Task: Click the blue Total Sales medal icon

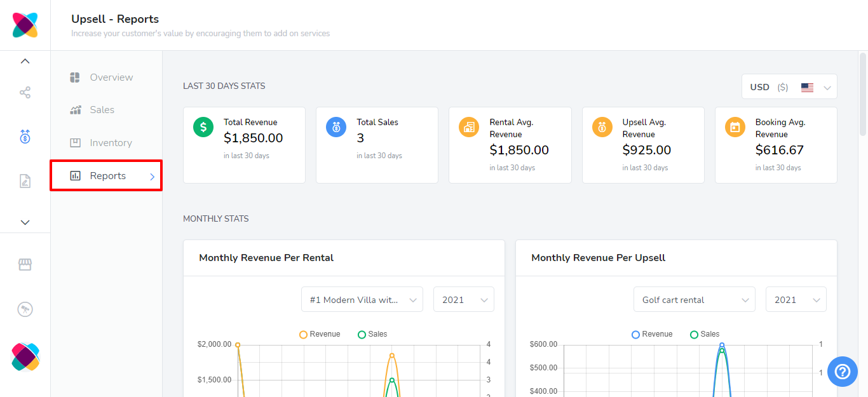Action: [x=336, y=127]
